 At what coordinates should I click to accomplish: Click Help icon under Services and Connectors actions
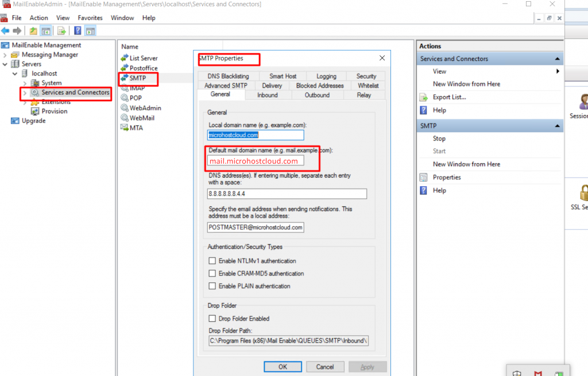(424, 110)
